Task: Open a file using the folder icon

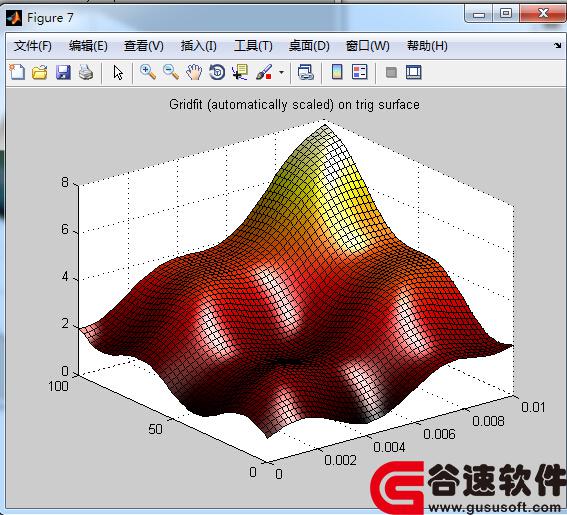Action: pos(40,72)
